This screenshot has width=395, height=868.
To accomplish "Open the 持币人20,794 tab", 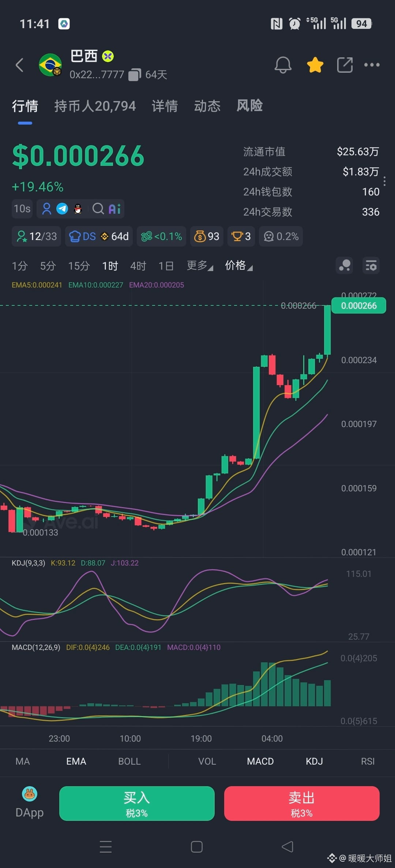I will (95, 106).
